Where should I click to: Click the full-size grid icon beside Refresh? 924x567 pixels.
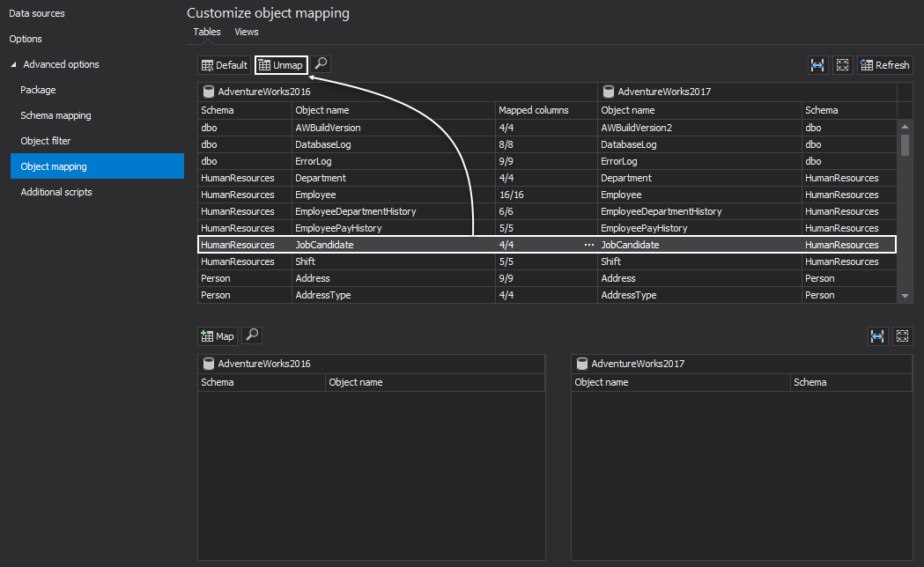tap(843, 65)
